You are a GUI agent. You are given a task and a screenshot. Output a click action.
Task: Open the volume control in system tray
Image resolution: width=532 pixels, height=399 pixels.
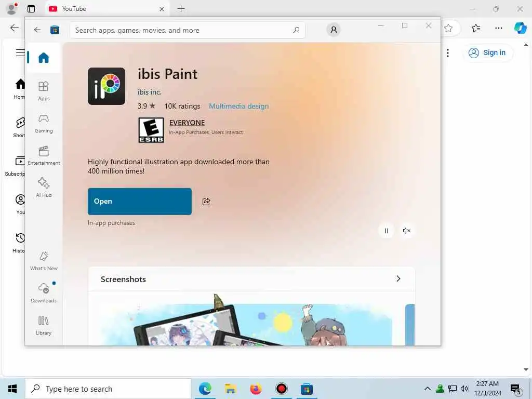point(464,389)
